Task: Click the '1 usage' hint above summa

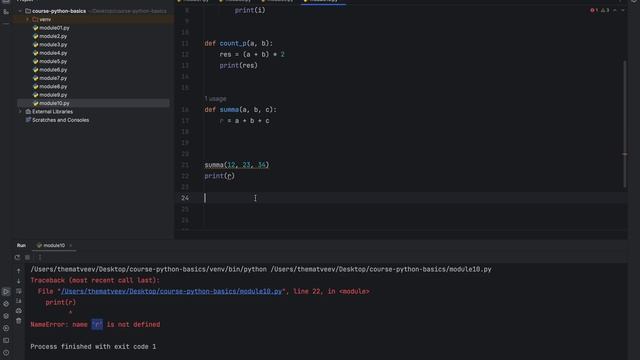Action: pos(215,99)
